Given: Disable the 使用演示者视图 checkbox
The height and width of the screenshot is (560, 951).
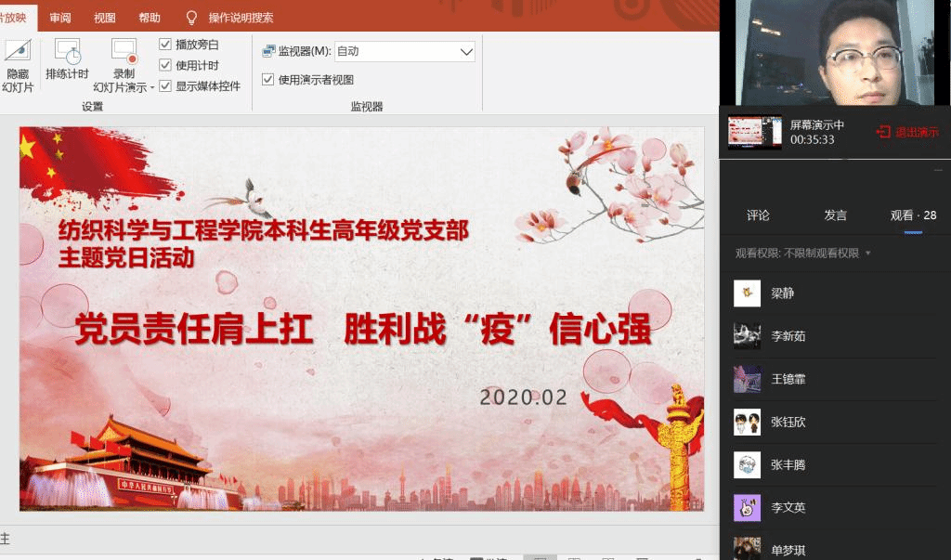Looking at the screenshot, I should click(268, 80).
